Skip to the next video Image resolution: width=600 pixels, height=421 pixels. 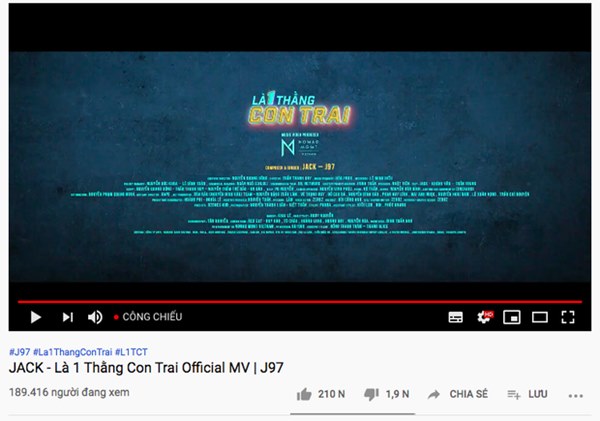[68, 317]
